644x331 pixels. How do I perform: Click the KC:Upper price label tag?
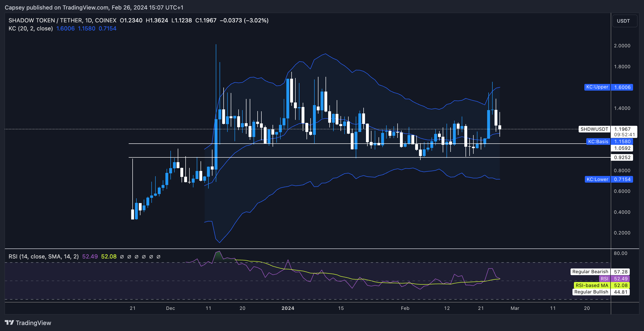pyautogui.click(x=597, y=87)
